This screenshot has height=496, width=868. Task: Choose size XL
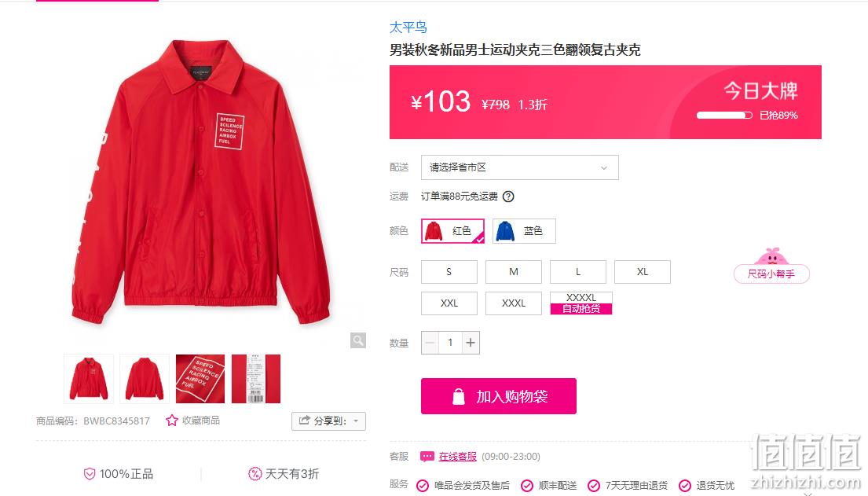[x=642, y=272]
